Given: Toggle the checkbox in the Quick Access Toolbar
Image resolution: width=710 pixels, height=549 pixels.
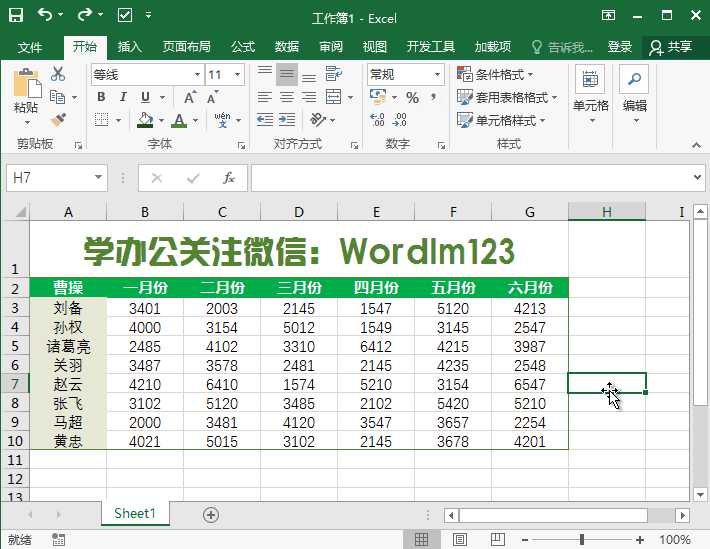Looking at the screenshot, I should click(x=125, y=15).
